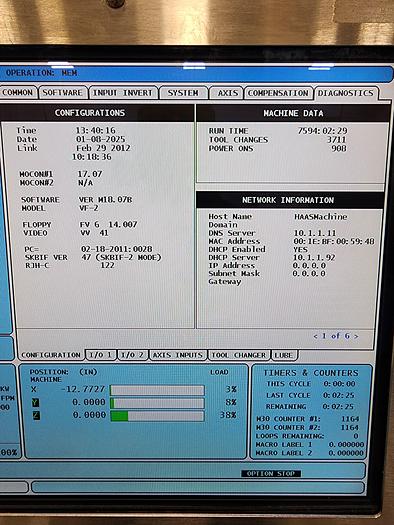Click the DNS Server value 10.1.1.11
This screenshot has height=525, width=394.
click(x=315, y=233)
